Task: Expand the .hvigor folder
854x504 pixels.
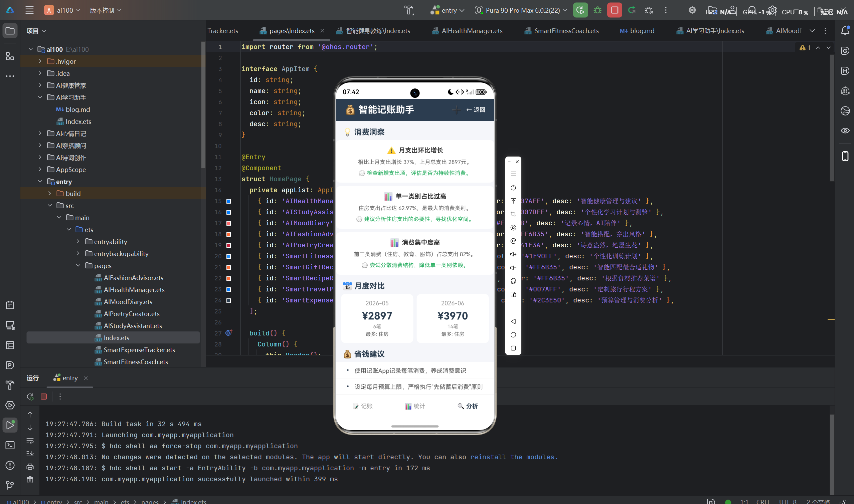Action: (x=40, y=61)
